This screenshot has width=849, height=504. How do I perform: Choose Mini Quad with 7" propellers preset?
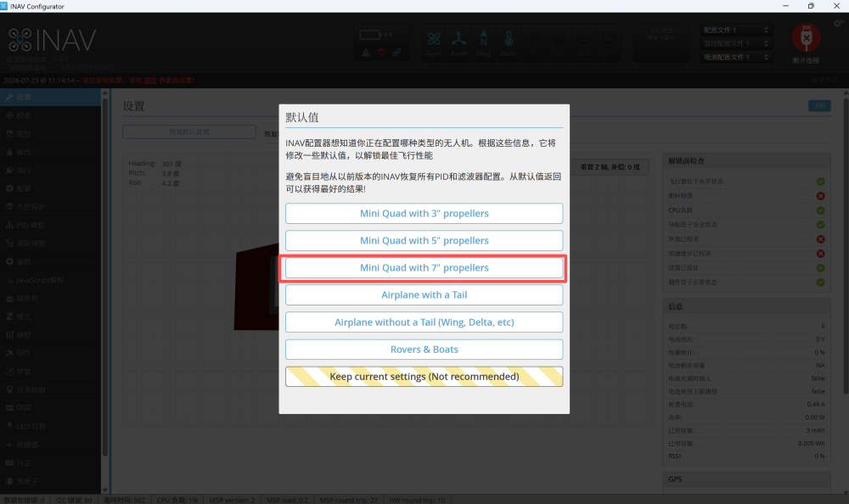(424, 267)
